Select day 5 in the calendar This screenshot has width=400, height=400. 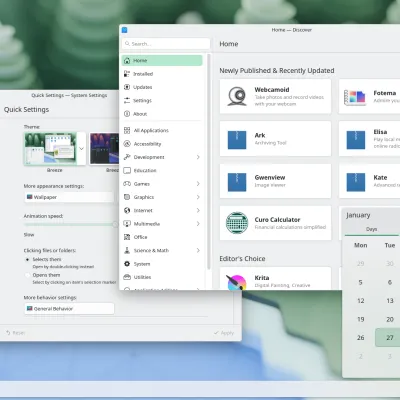[x=360, y=282]
